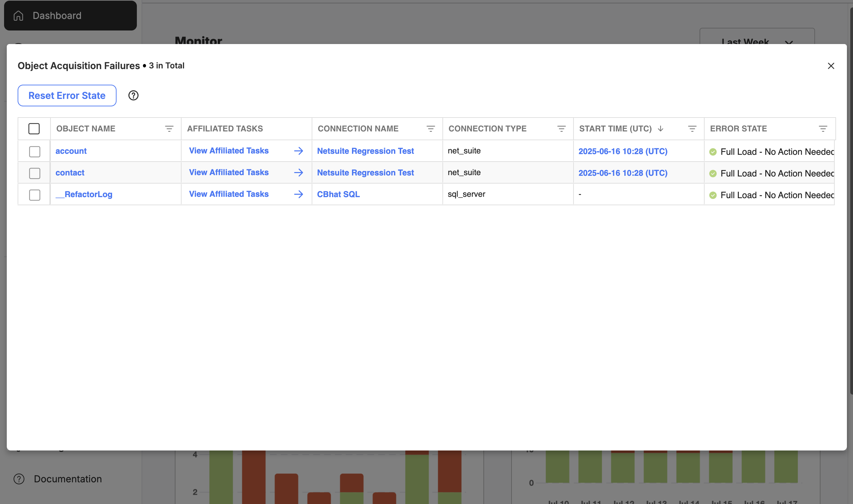Open the contact object link
This screenshot has height=504, width=853.
click(x=70, y=172)
